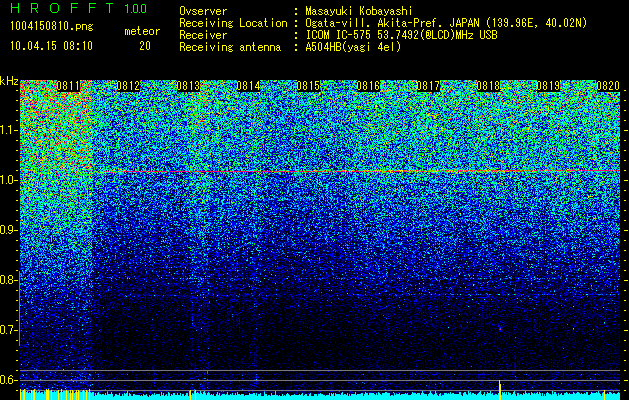Click the 0816 time marker
Viewport: 629px width, 400px height.
click(368, 86)
